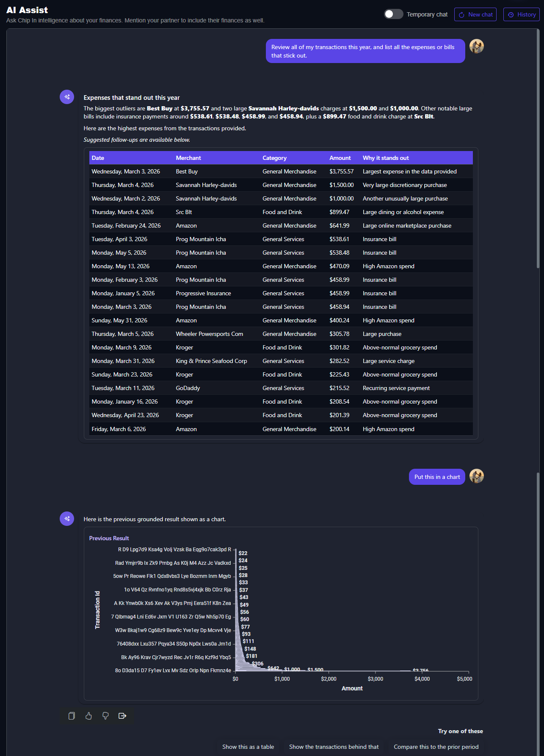Click the 'Best Buy' merchant cell

187,171
